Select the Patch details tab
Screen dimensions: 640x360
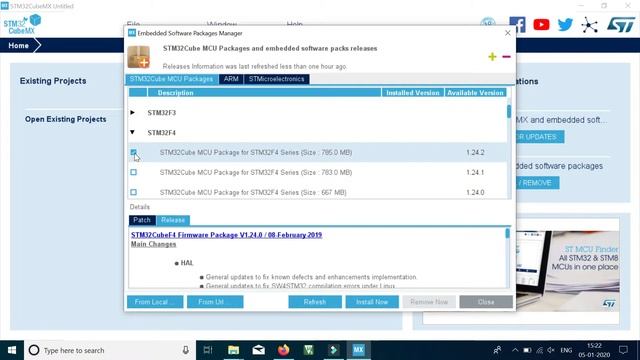point(142,220)
